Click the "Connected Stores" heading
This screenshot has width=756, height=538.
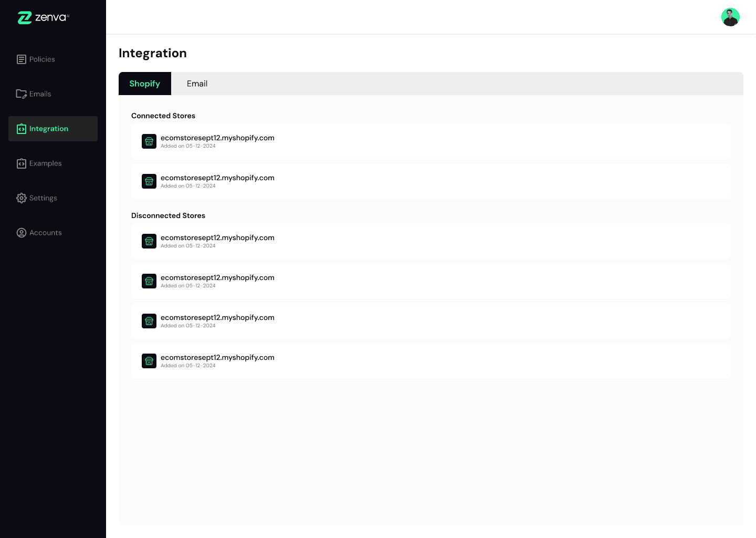tap(163, 116)
